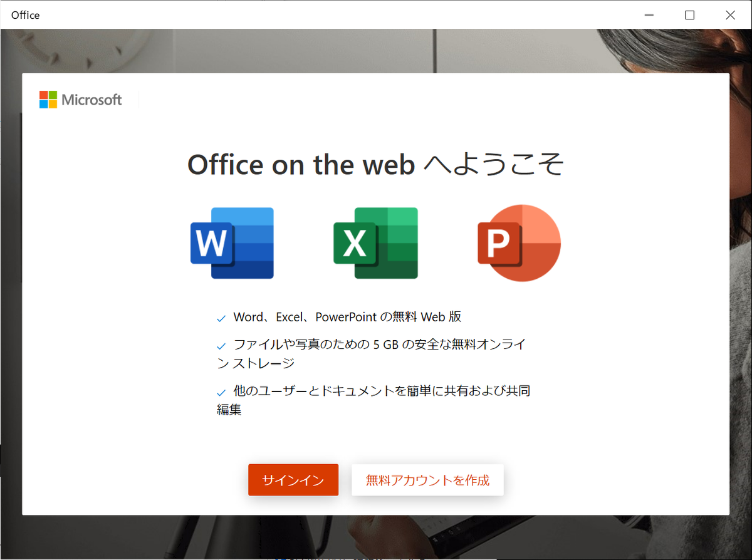The width and height of the screenshot is (752, 560).
Task: Open the Word app icon
Action: coord(232,243)
